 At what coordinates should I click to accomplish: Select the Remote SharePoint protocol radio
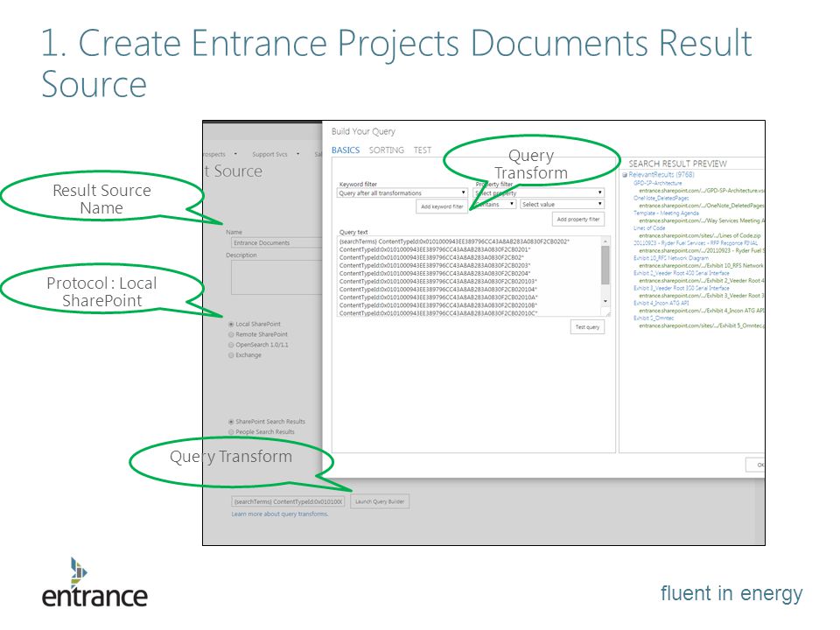click(231, 334)
